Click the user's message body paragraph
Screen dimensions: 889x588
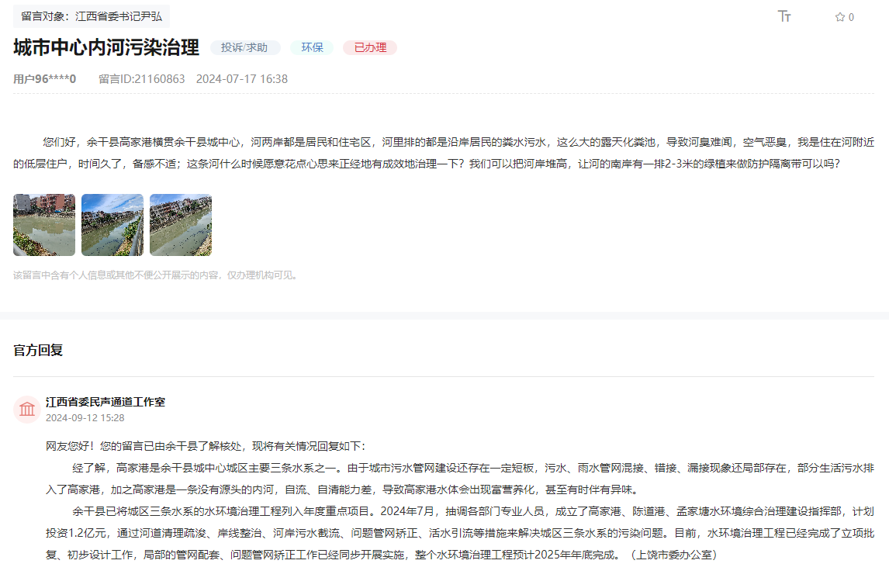444,153
